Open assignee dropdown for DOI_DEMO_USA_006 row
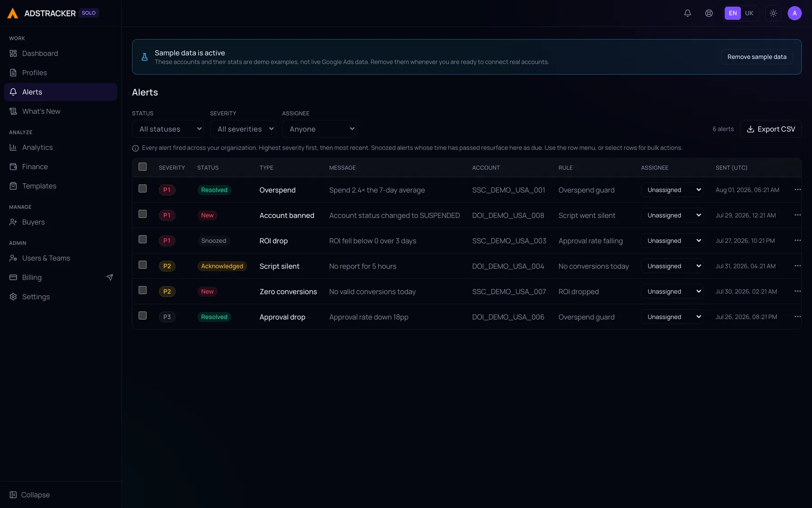812x508 pixels. (x=672, y=317)
